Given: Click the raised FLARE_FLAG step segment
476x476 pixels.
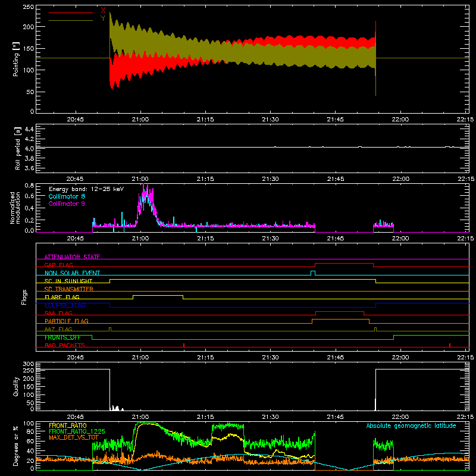Looking at the screenshot, I should point(158,295).
